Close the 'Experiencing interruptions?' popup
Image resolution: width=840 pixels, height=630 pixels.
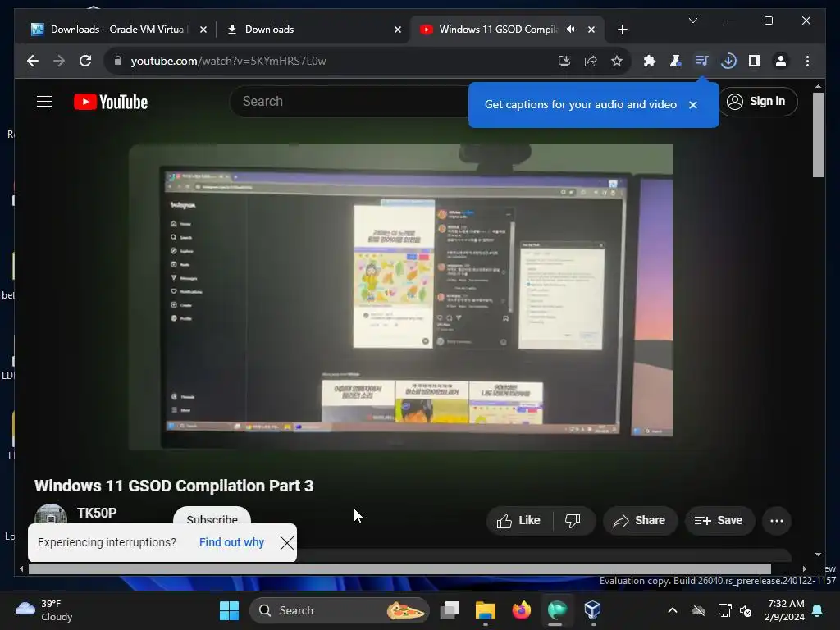point(286,543)
